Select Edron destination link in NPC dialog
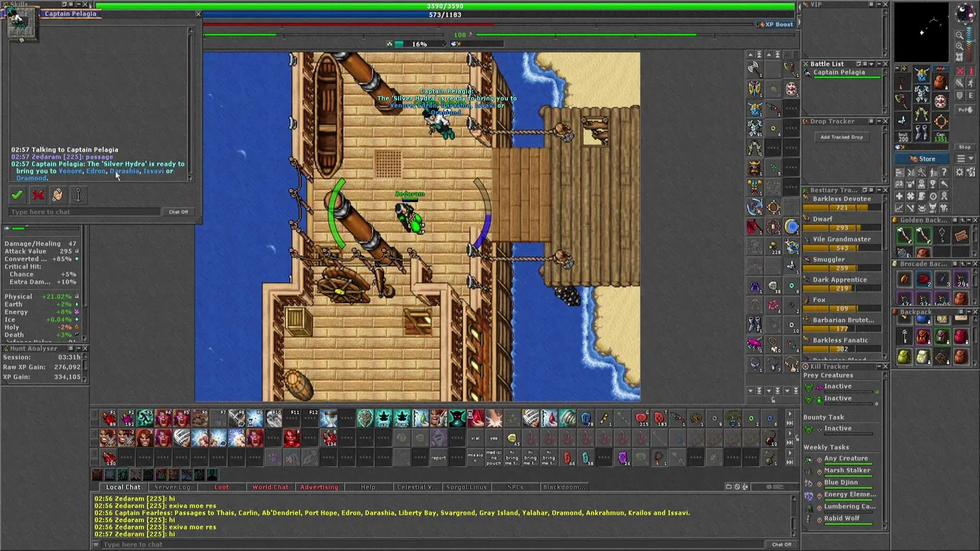 (x=96, y=171)
